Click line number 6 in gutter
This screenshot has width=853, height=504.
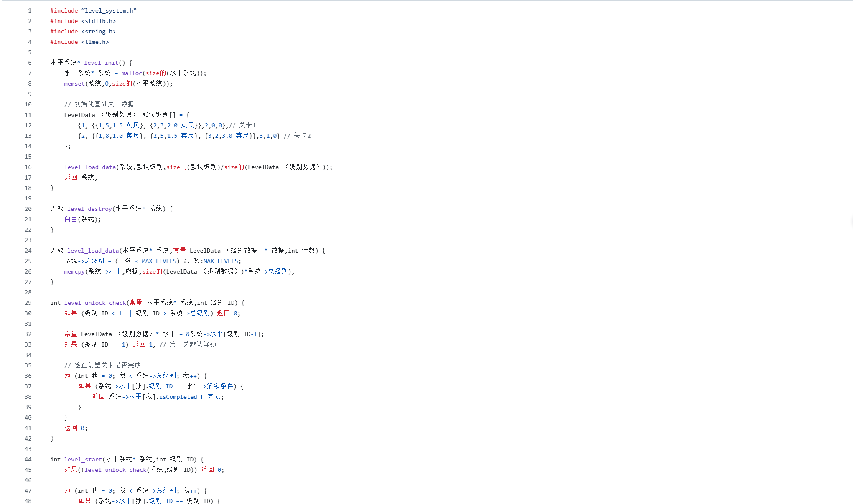(x=30, y=63)
